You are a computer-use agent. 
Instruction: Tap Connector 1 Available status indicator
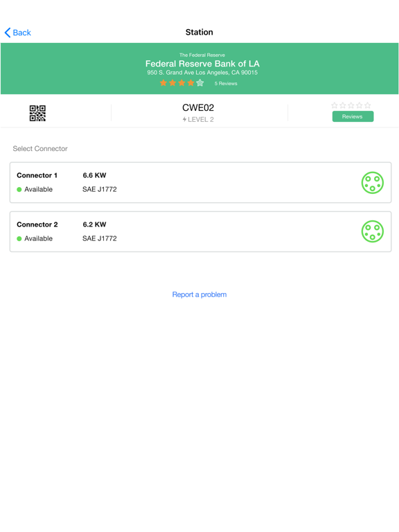click(35, 189)
